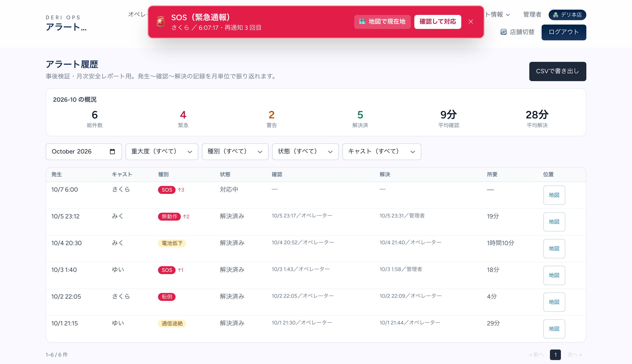The width and height of the screenshot is (632, 364).
Task: Click the « 前へ pagination link
Action: click(x=536, y=355)
